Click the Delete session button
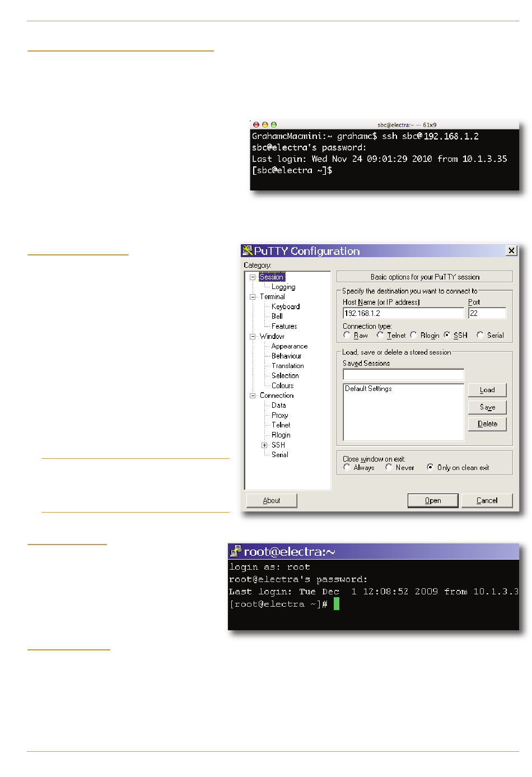The width and height of the screenshot is (532, 777). click(487, 424)
